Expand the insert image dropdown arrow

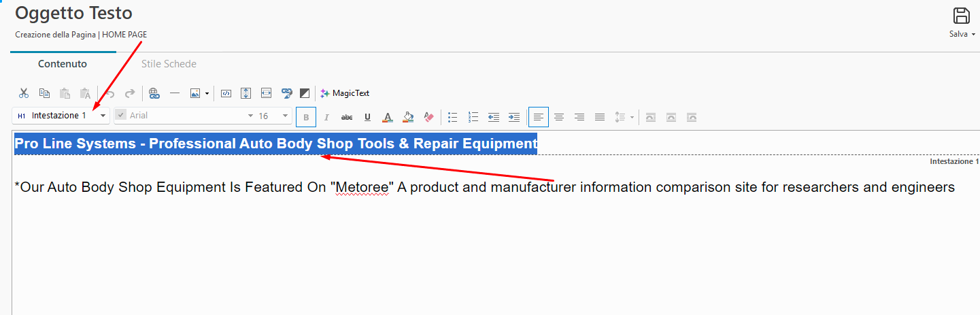207,93
